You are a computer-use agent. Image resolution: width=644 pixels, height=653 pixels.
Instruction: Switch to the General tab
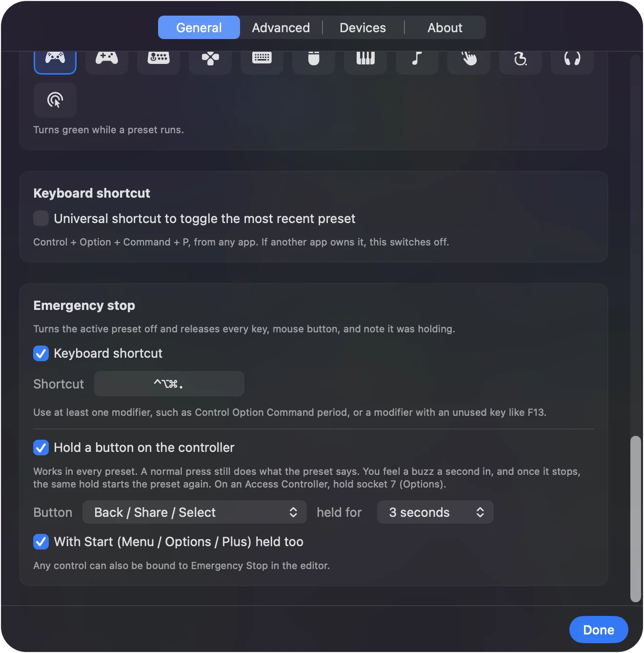point(199,28)
